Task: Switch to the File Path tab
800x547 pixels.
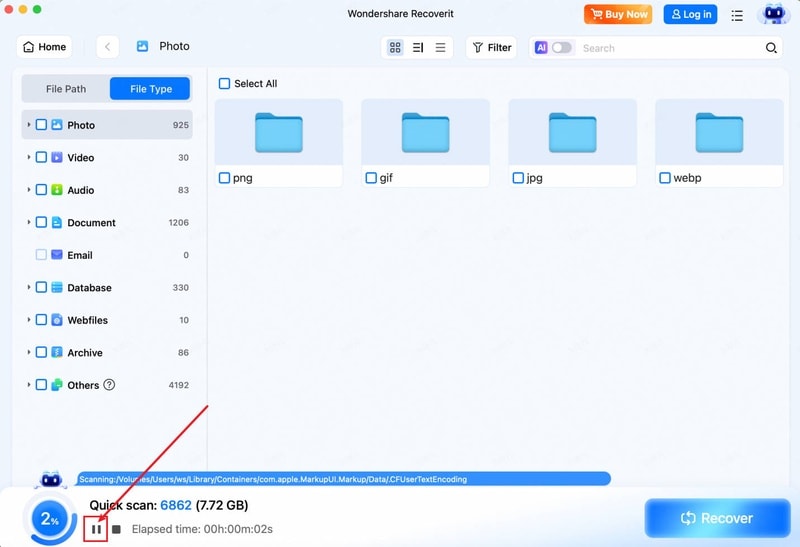Action: [66, 89]
